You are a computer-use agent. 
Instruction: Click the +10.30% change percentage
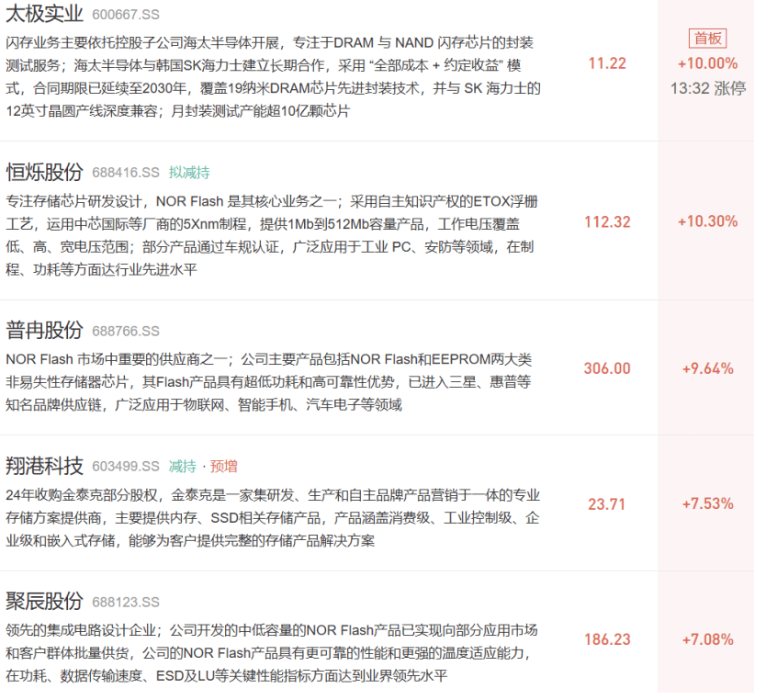(x=707, y=221)
